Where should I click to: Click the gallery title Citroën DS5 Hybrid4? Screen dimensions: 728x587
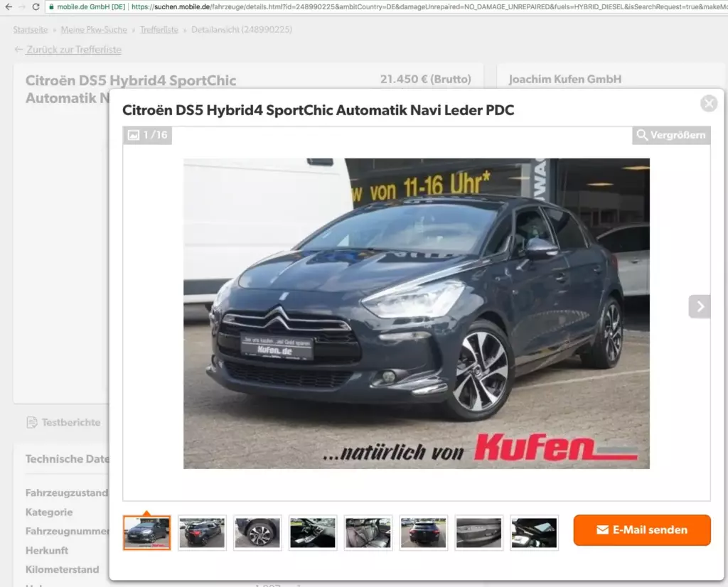pyautogui.click(x=318, y=110)
